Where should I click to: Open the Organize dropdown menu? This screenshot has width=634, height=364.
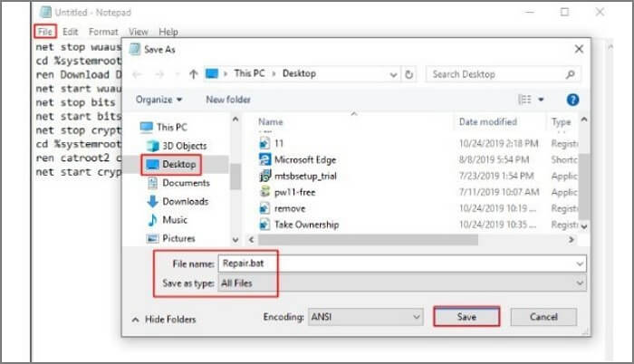coord(158,100)
